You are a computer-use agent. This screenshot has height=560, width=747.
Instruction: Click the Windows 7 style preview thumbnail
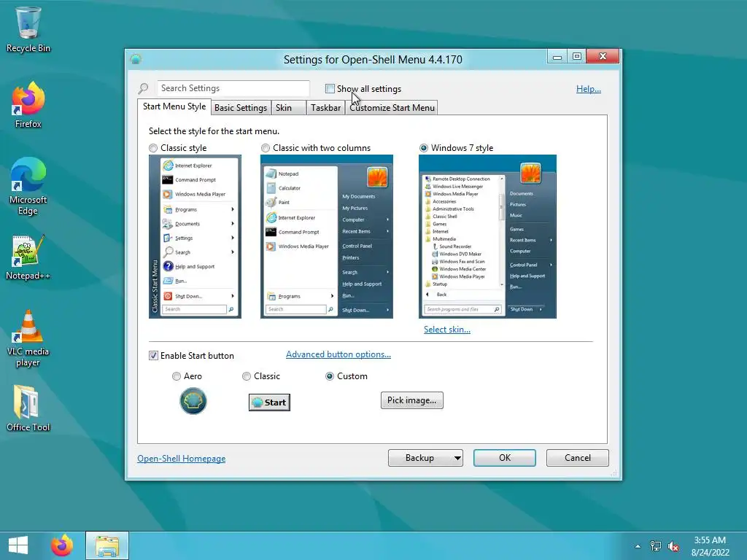point(487,237)
